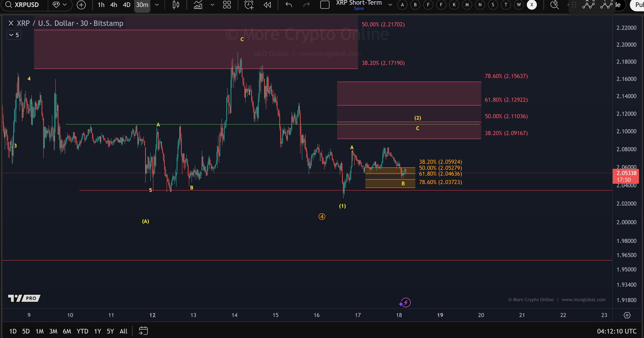This screenshot has height=338, width=644.
Task: Set range to 5D
Action: (26, 331)
